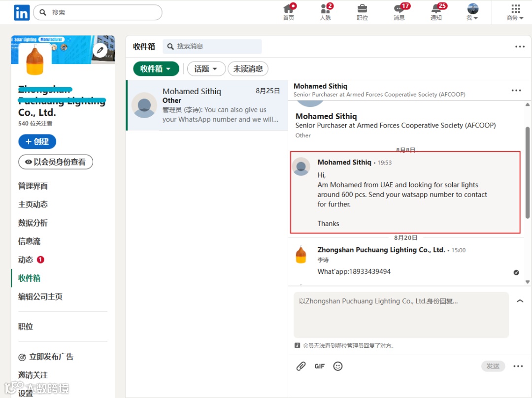
Task: Open the Me (我) profile menu
Action: pos(472,12)
